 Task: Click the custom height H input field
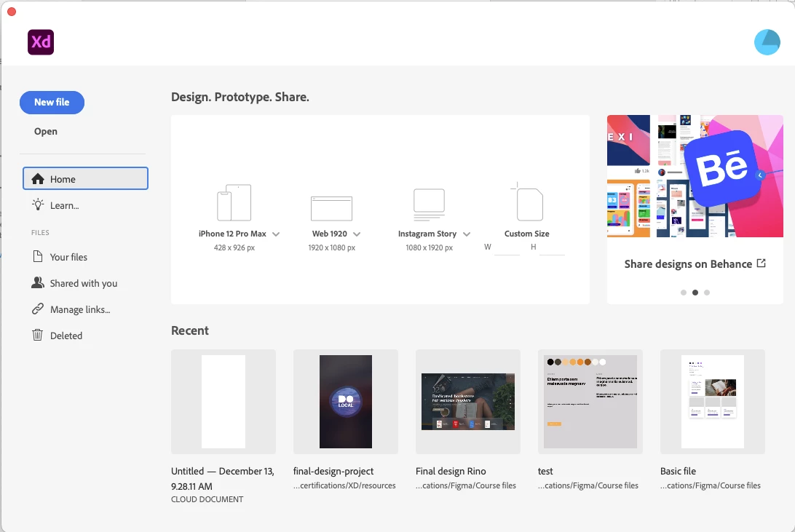(x=552, y=247)
